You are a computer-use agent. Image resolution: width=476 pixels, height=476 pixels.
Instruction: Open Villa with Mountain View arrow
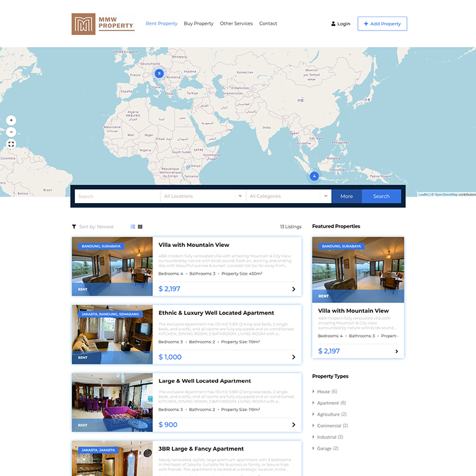[293, 289]
